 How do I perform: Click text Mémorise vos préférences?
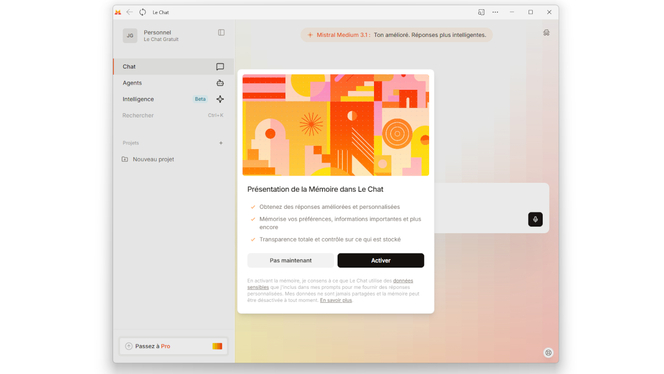(x=340, y=223)
